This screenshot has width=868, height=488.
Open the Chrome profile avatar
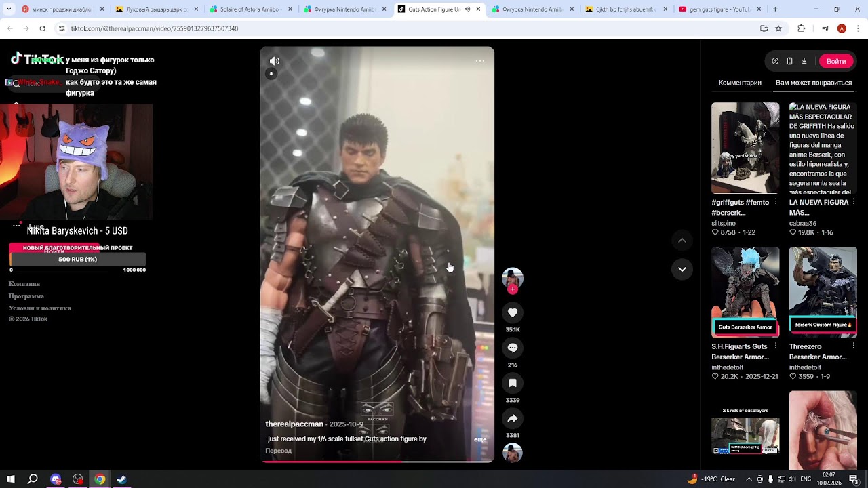842,28
